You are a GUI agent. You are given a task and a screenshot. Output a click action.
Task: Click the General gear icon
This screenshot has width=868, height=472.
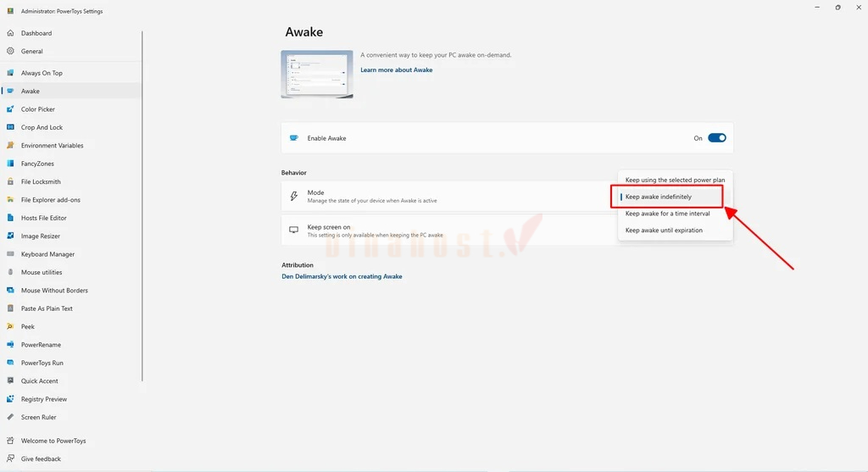(x=10, y=51)
